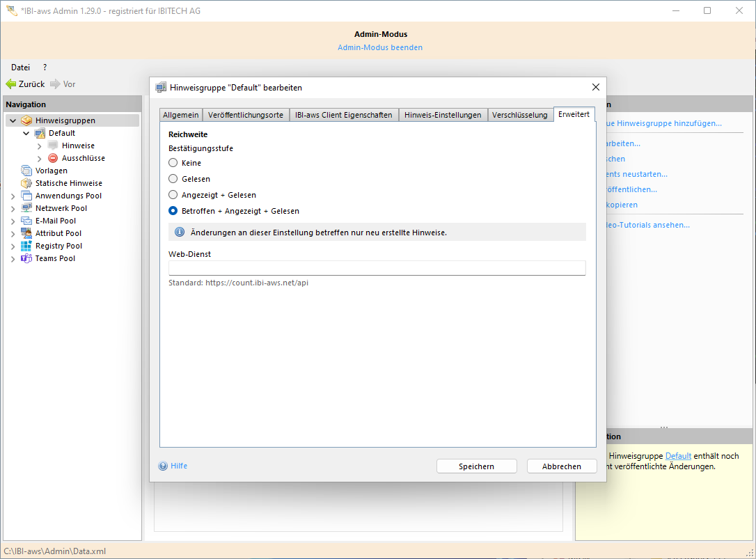Switch to the Verschlüsselung tab
This screenshot has width=756, height=559.
point(519,115)
